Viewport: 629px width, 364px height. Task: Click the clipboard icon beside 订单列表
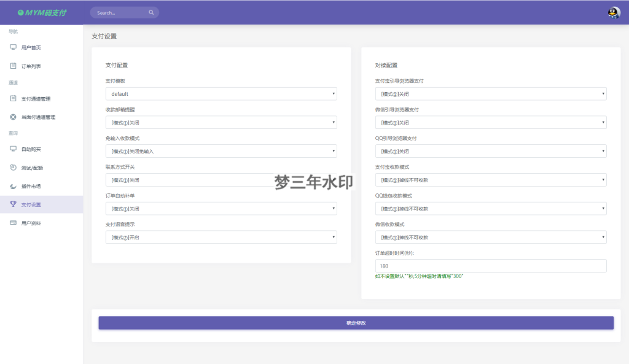[14, 66]
